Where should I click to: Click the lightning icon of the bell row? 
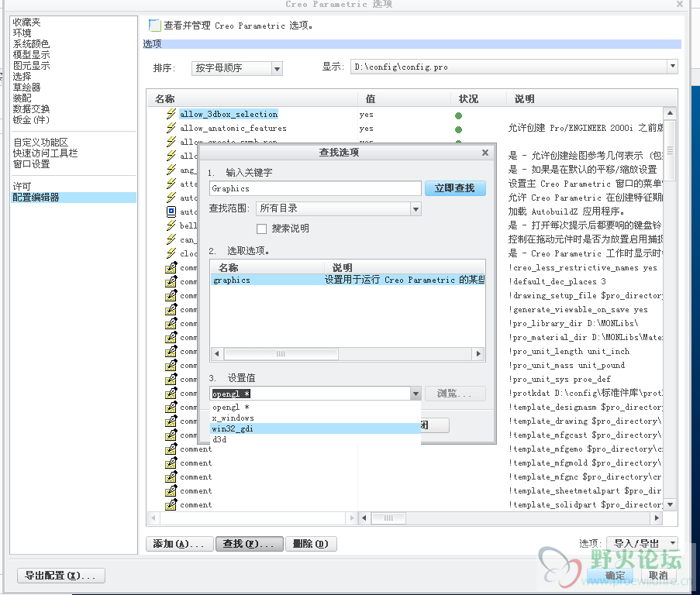171,225
